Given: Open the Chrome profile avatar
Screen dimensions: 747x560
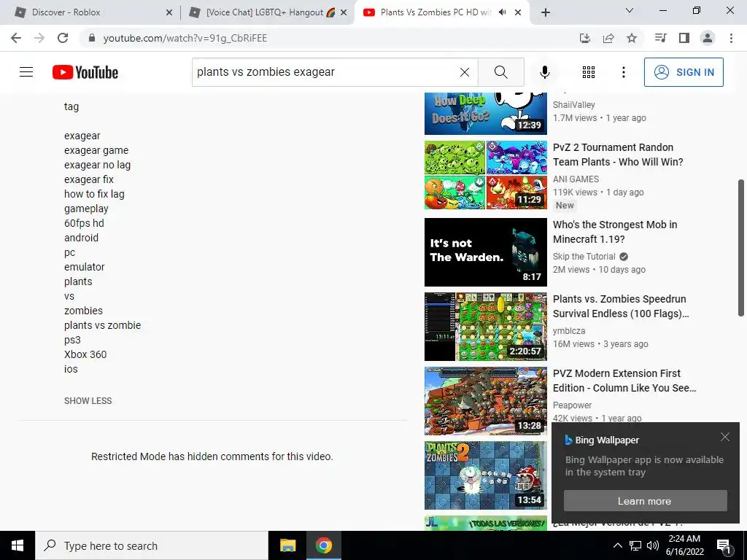Looking at the screenshot, I should pyautogui.click(x=708, y=38).
